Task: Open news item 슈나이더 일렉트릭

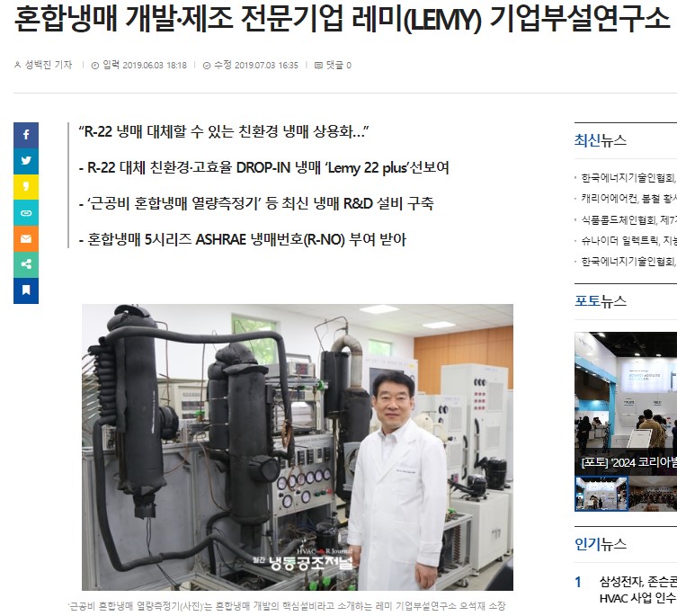Action: point(628,241)
